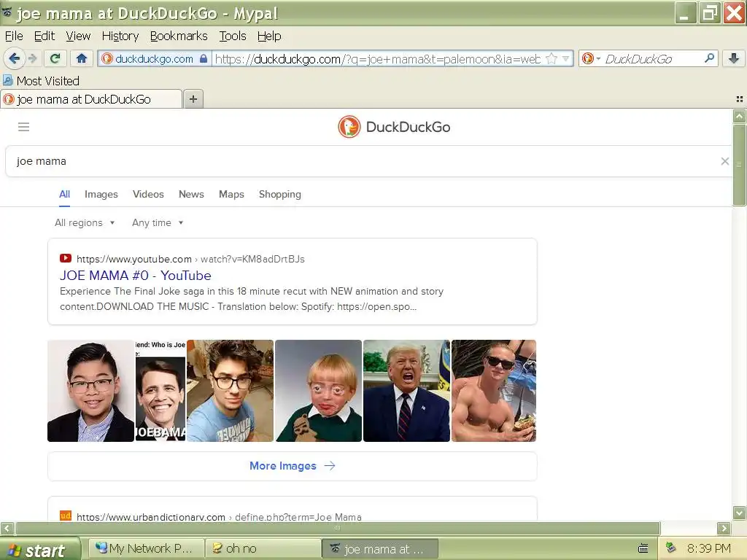747x560 pixels.
Task: Switch to the News results tab
Action: pos(191,194)
